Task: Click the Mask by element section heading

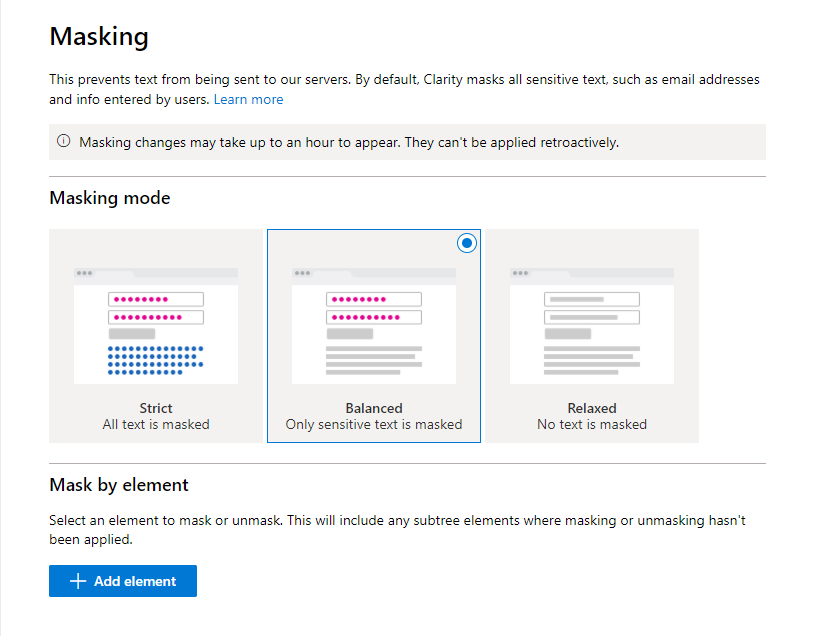Action: [x=118, y=485]
